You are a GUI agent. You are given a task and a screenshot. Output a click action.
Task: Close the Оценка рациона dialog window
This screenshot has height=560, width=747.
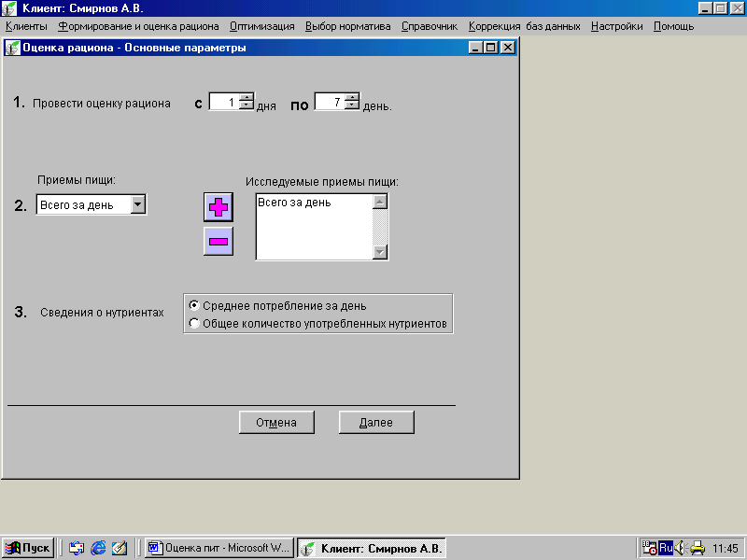[508, 48]
